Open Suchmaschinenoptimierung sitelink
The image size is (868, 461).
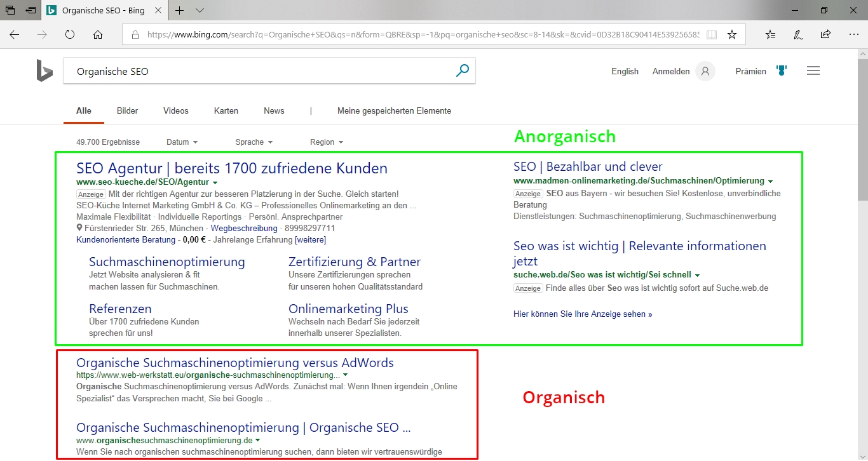(x=167, y=262)
